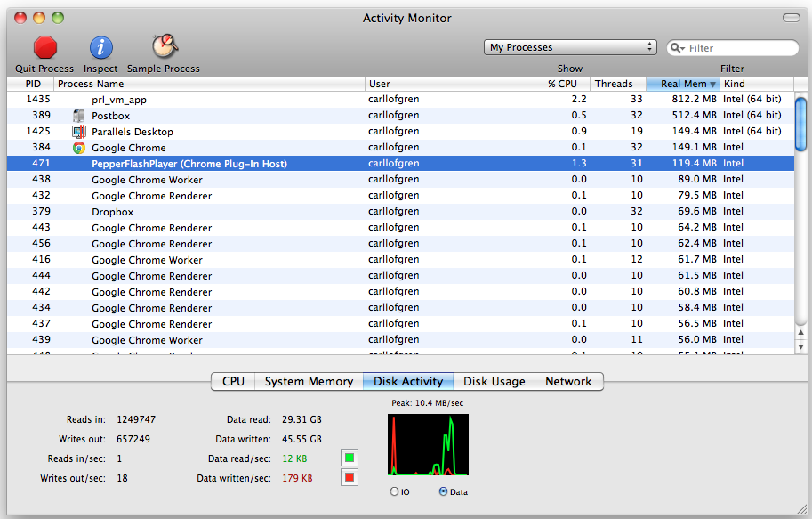The height and width of the screenshot is (519, 812).
Task: Sort by User column header
Action: (x=454, y=84)
